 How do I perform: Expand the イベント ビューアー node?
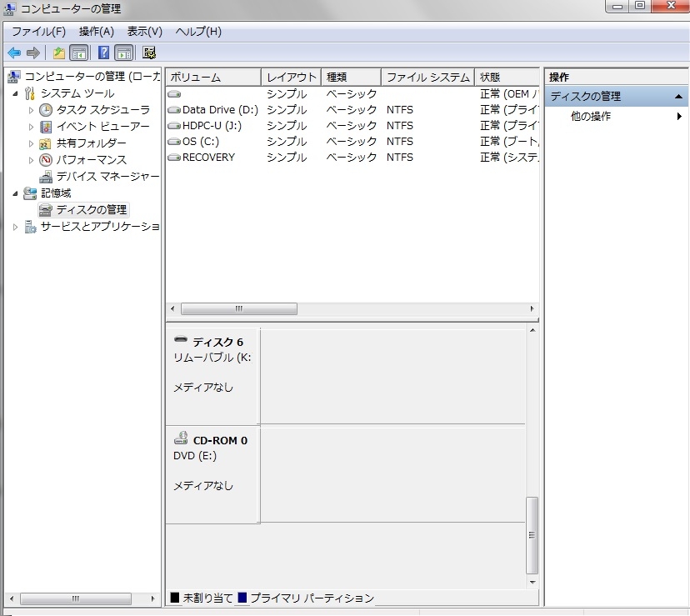(31, 127)
